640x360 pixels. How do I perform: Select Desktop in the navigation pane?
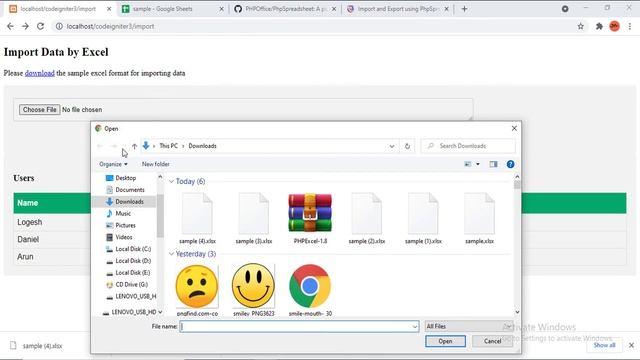click(125, 178)
